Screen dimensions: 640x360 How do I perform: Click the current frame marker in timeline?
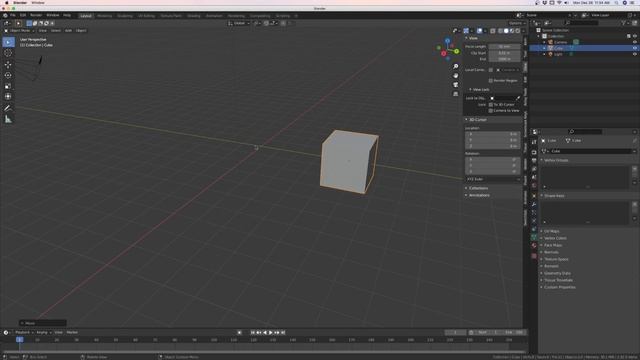pyautogui.click(x=19, y=340)
